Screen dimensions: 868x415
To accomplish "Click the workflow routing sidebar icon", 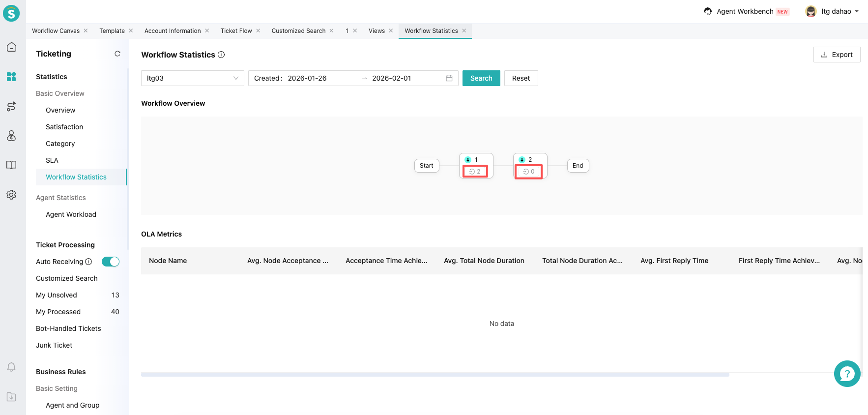I will (x=11, y=106).
